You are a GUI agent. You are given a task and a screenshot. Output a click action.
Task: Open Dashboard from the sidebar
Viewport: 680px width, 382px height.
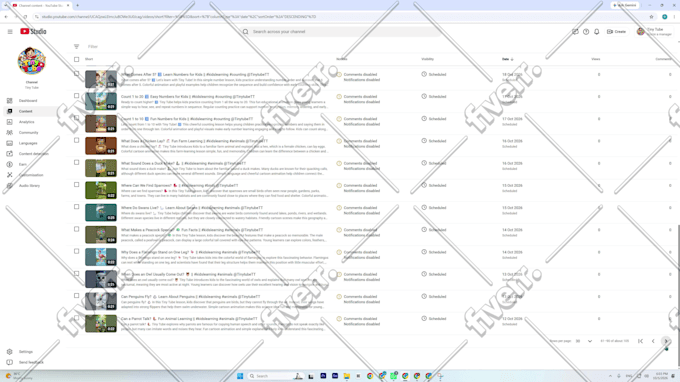[x=28, y=101]
